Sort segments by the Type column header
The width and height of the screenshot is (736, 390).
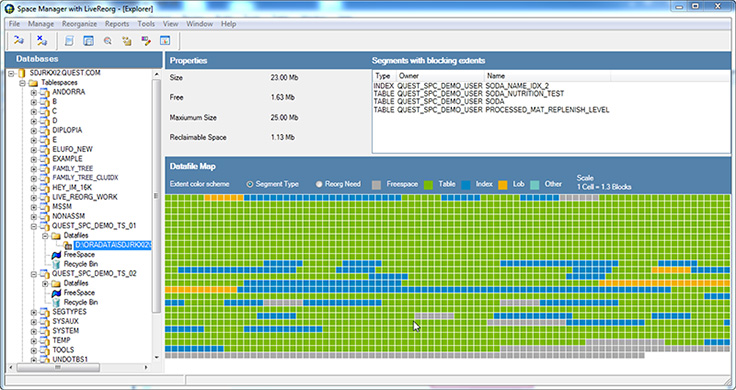click(384, 76)
